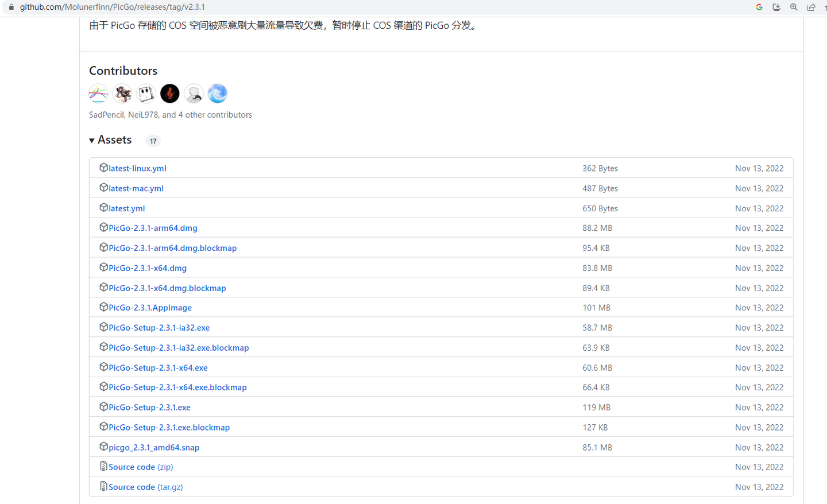Download PicGo-2.3.1.AppImage
Image resolution: width=827 pixels, height=504 pixels.
point(149,307)
